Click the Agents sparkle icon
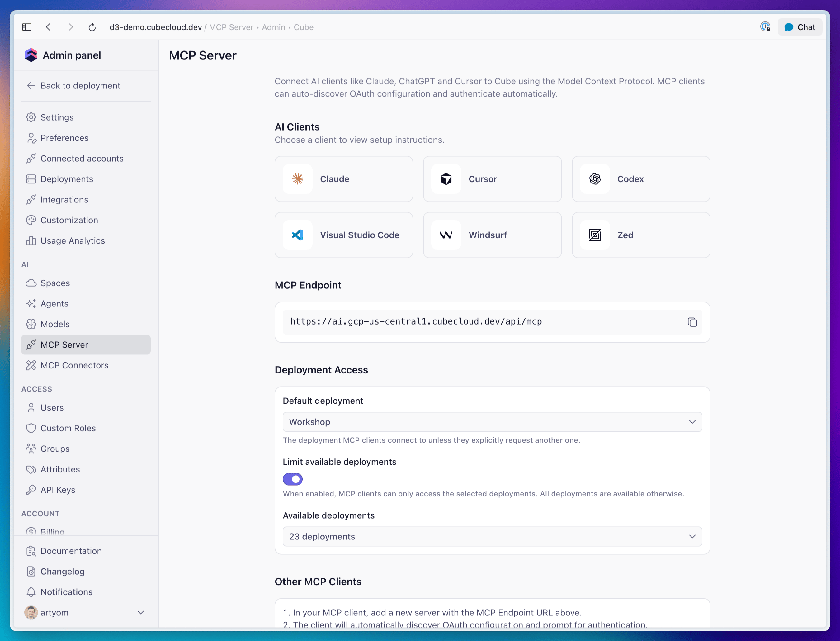This screenshot has height=641, width=840. pos(31,304)
